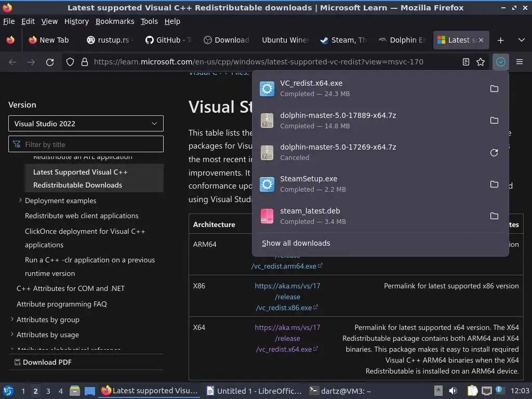Open Firefox View pinned icon

tap(10, 40)
